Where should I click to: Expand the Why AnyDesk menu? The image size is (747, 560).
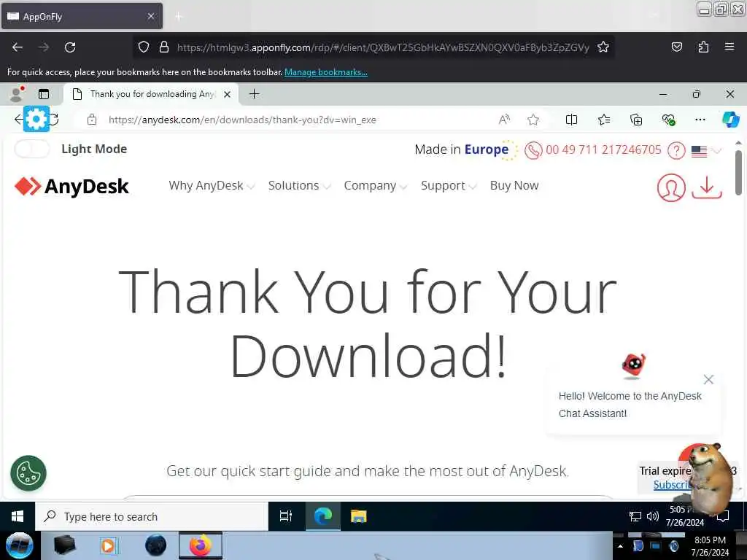tap(212, 186)
